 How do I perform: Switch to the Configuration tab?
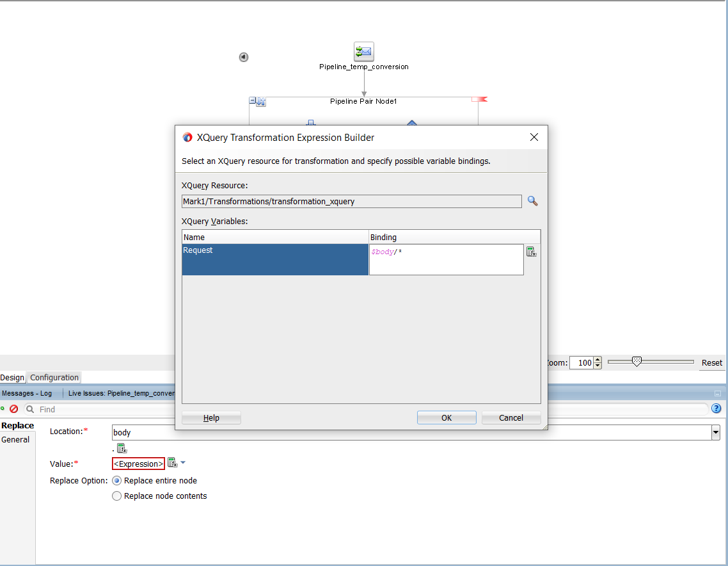point(54,378)
